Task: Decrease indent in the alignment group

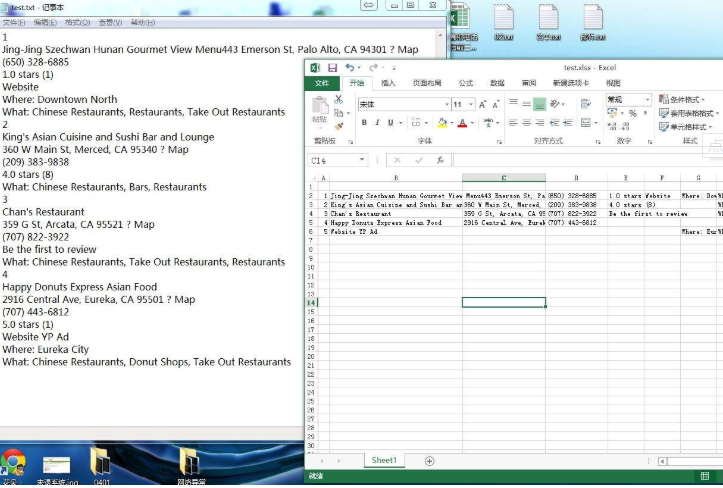Action: coord(554,123)
